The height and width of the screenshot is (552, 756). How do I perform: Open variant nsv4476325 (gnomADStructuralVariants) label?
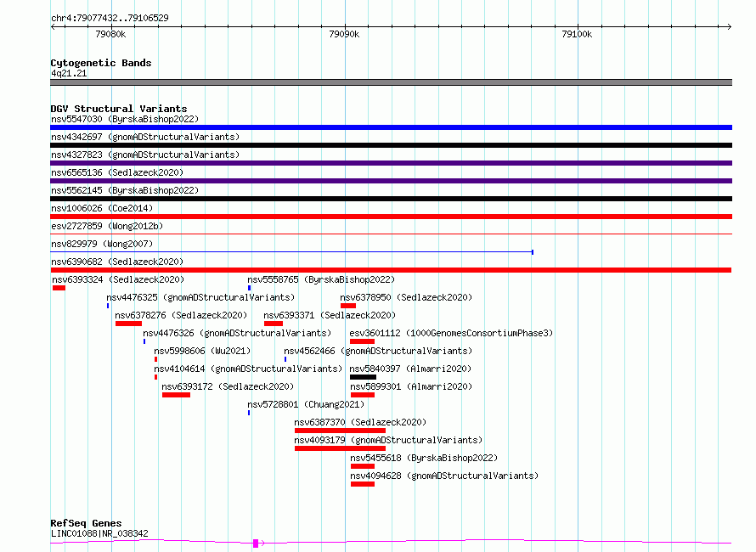pyautogui.click(x=200, y=297)
